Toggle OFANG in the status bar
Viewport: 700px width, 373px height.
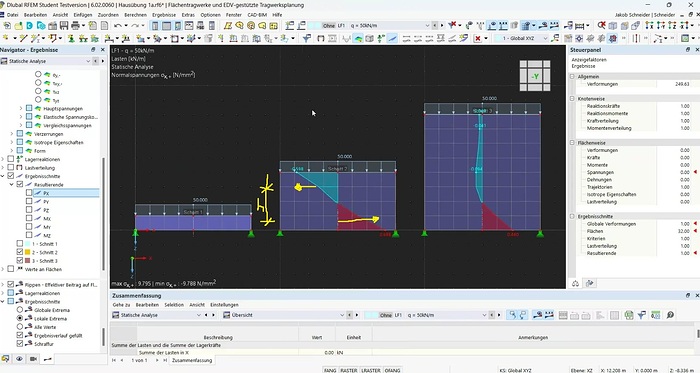(392, 370)
